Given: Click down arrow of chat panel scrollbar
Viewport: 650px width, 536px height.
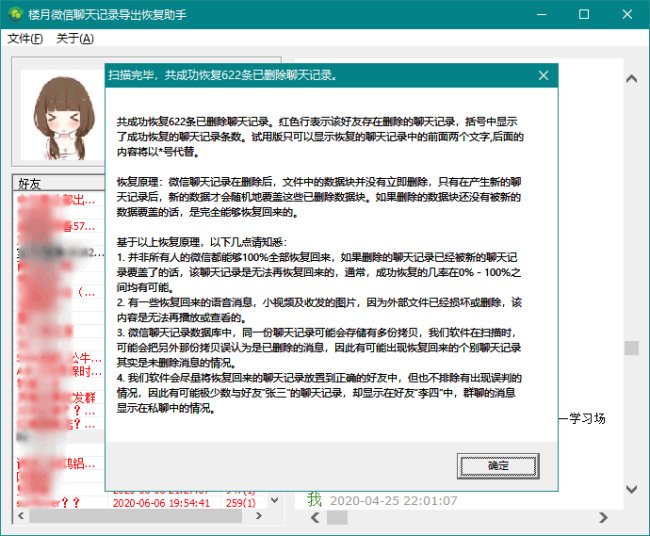Looking at the screenshot, I should coord(631,489).
